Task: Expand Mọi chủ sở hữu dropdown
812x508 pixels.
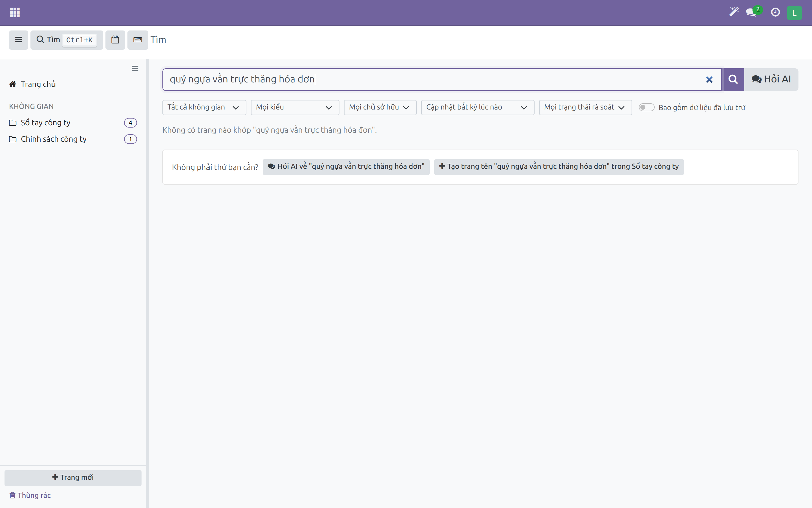Action: click(x=380, y=108)
